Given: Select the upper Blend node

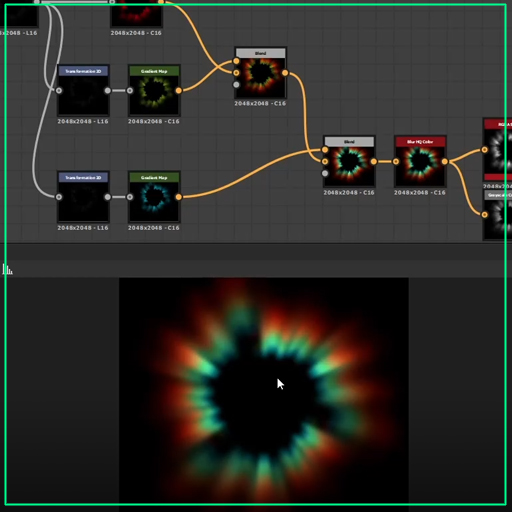Looking at the screenshot, I should (260, 73).
